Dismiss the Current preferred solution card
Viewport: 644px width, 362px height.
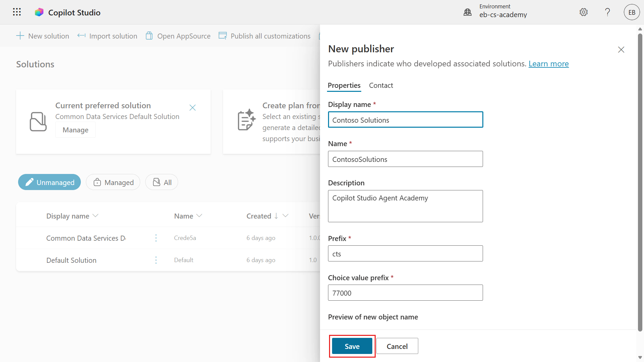click(x=193, y=108)
